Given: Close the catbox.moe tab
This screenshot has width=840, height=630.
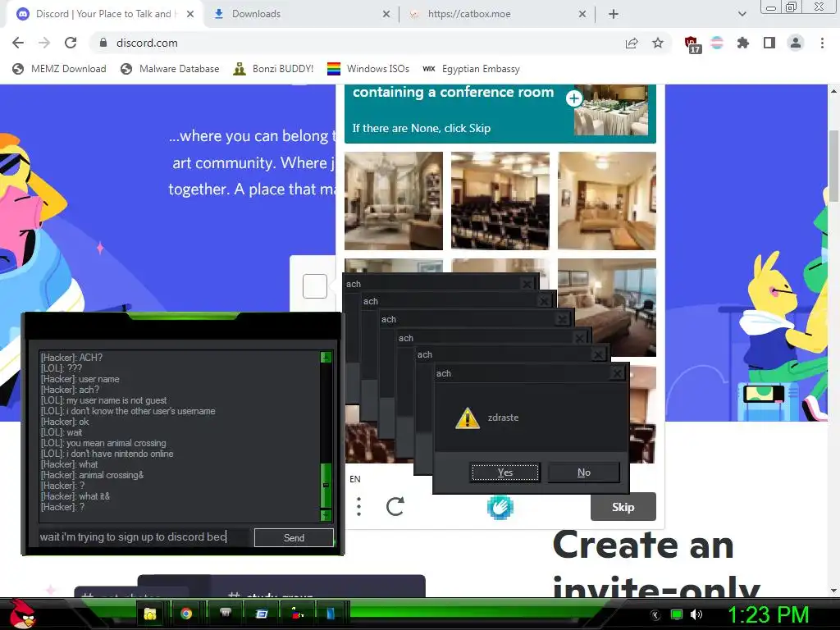Looking at the screenshot, I should (582, 14).
